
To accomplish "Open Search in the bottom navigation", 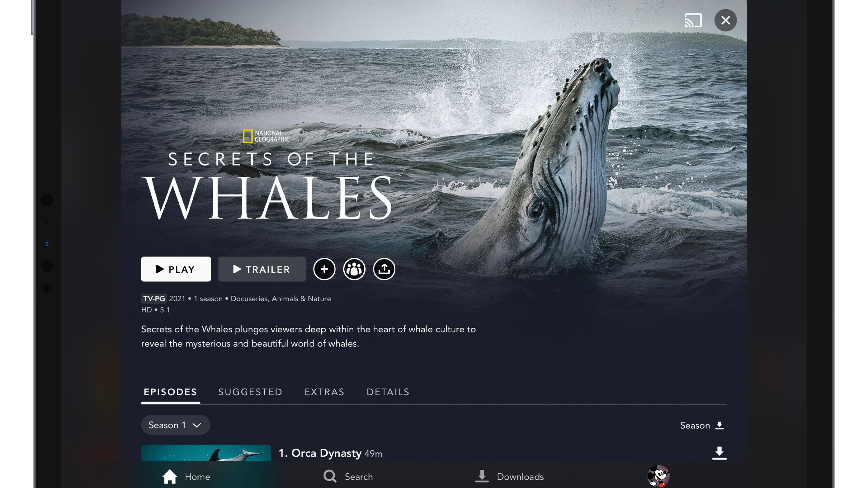I will click(x=348, y=476).
